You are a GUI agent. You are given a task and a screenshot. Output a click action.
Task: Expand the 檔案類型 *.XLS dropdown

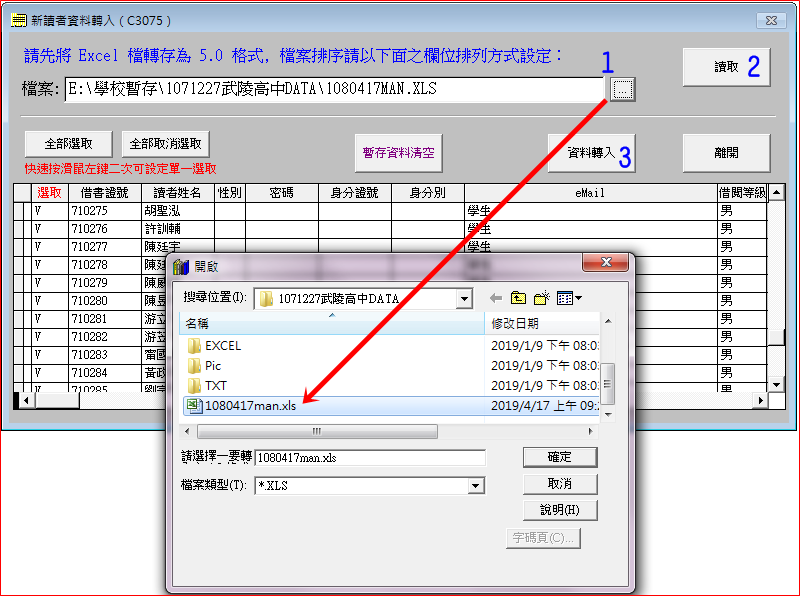pyautogui.click(x=476, y=485)
